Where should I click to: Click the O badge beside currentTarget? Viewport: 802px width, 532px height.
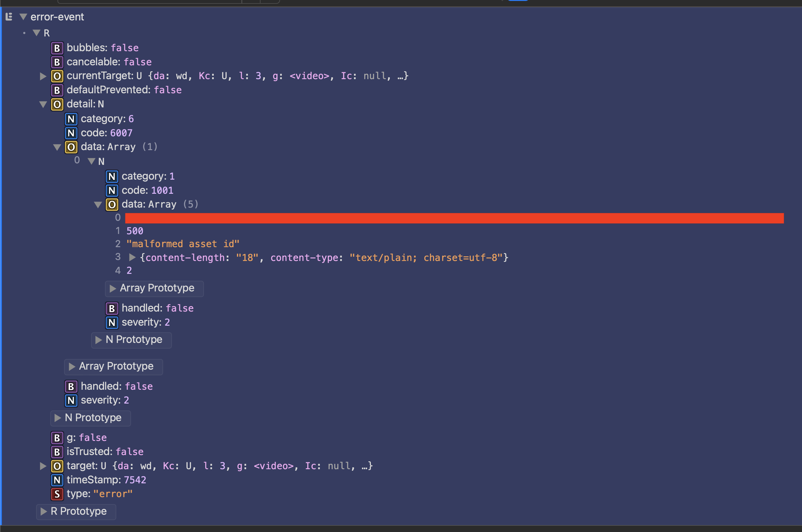[57, 76]
